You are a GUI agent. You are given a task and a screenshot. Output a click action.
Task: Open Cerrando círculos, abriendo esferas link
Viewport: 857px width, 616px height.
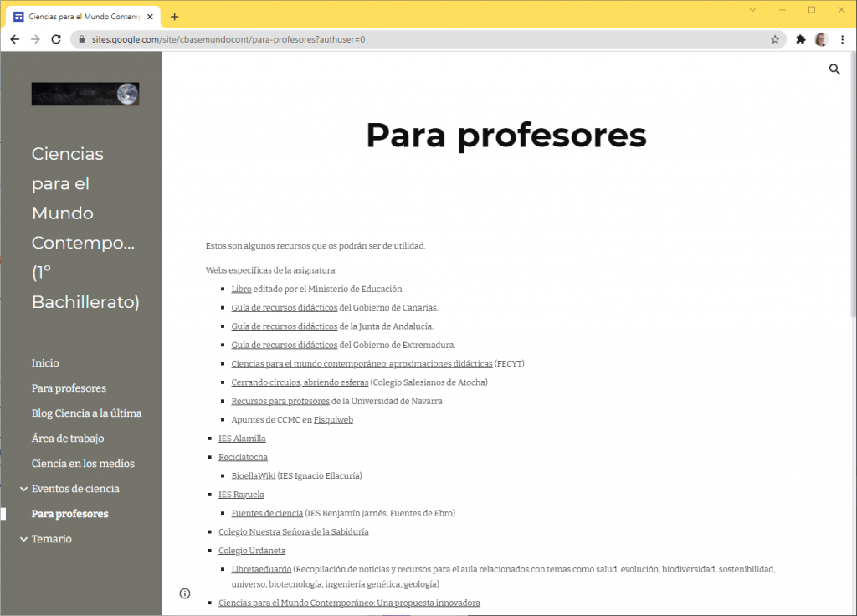pos(300,382)
